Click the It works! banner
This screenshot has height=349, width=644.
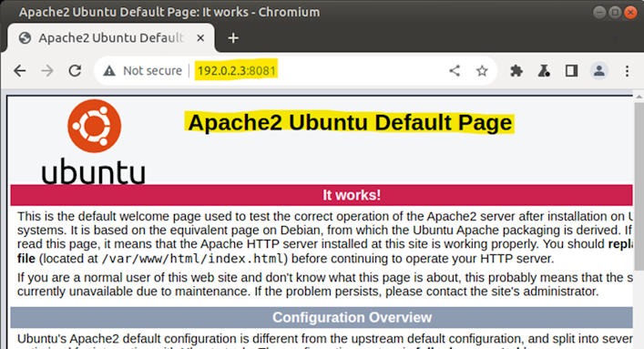[322, 195]
